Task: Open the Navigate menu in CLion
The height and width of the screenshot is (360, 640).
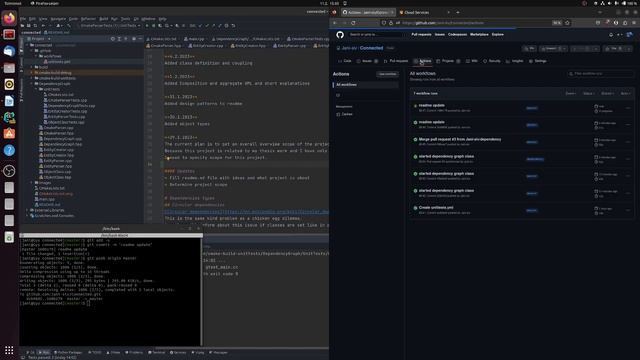Action: (58, 19)
